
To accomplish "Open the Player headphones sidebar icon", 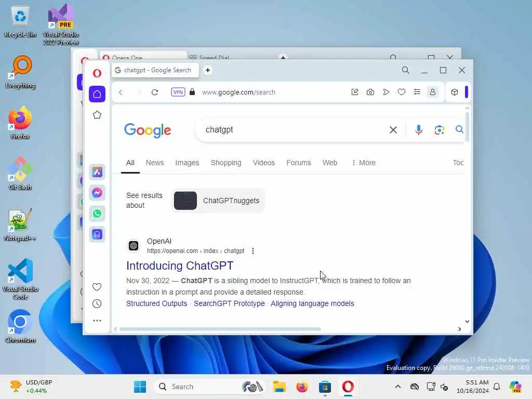I will pyautogui.click(x=97, y=234).
